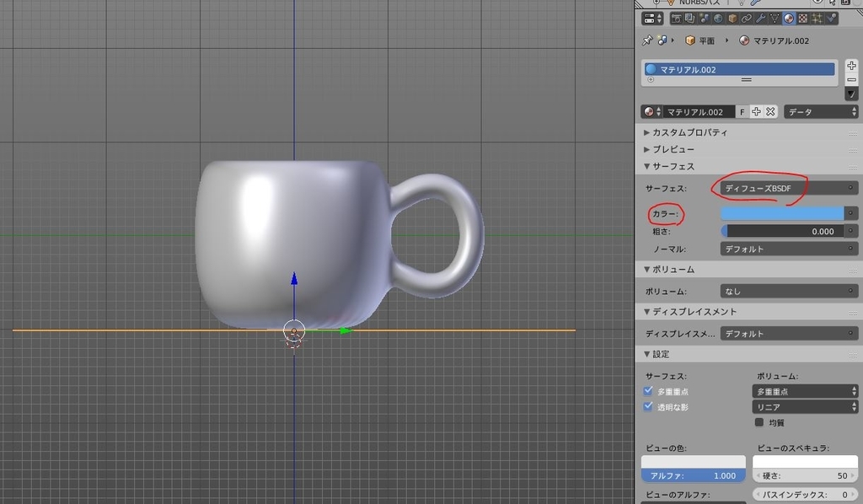The image size is (863, 504).
Task: Click the blue Z-axis manipulator arrow
Action: coord(294,278)
